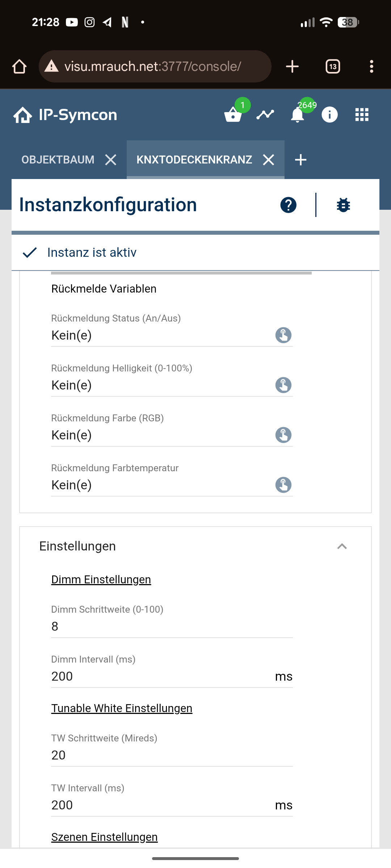Select the KNXTODECKENKRANZ tab

tap(194, 159)
